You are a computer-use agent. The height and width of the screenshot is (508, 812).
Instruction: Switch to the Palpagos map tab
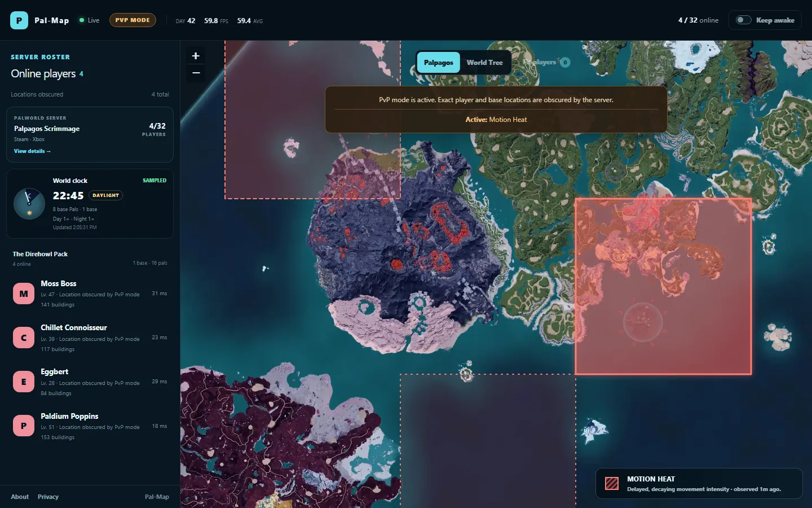click(x=439, y=63)
